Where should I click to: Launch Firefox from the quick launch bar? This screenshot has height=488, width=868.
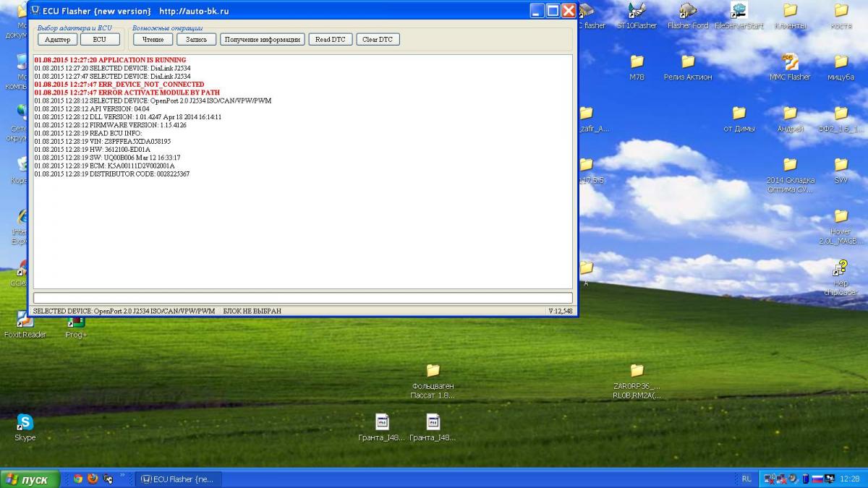93,479
